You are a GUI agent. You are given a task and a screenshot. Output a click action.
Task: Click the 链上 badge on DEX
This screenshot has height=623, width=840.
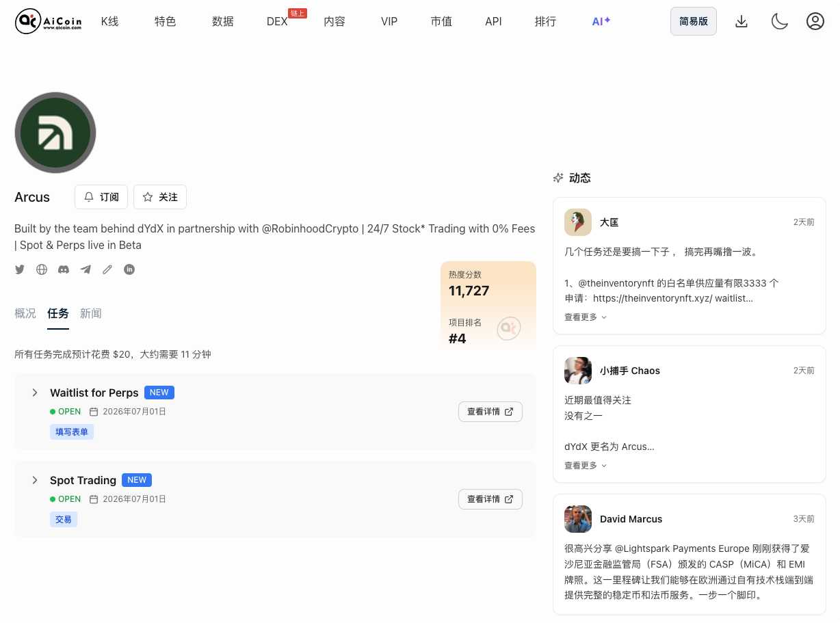click(298, 13)
